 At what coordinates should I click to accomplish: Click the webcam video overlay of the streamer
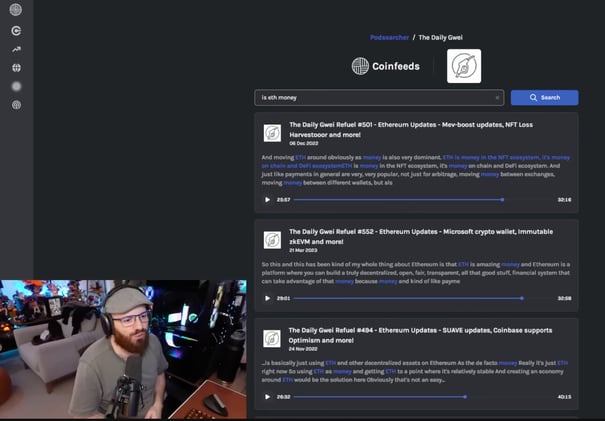pyautogui.click(x=123, y=349)
